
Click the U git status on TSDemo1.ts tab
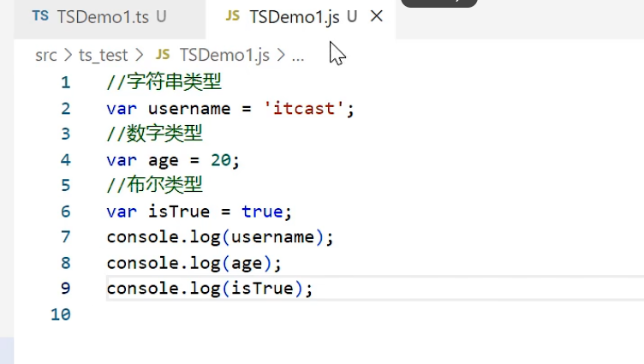161,17
